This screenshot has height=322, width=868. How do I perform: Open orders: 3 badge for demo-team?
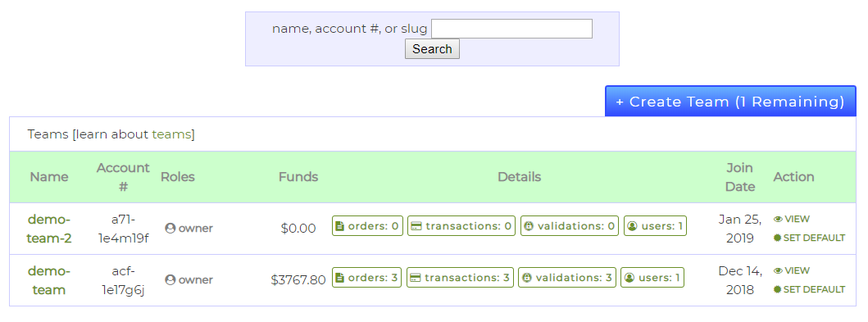click(x=366, y=277)
